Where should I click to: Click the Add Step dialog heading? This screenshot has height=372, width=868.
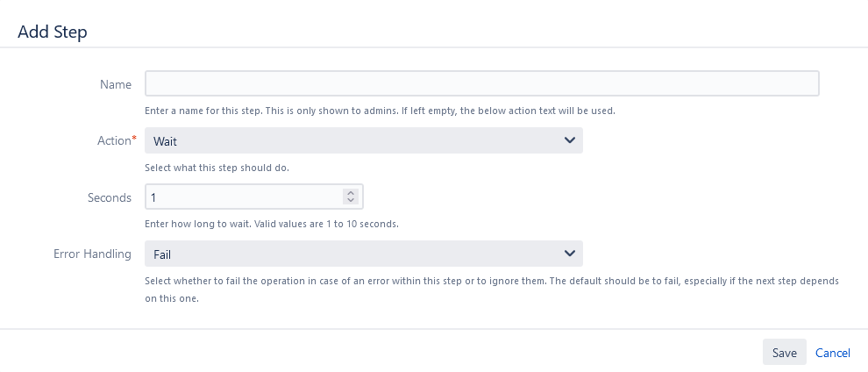pyautogui.click(x=53, y=32)
